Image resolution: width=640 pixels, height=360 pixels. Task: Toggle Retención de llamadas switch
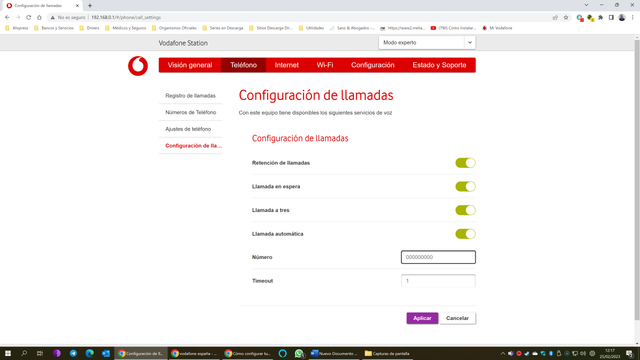(x=465, y=163)
